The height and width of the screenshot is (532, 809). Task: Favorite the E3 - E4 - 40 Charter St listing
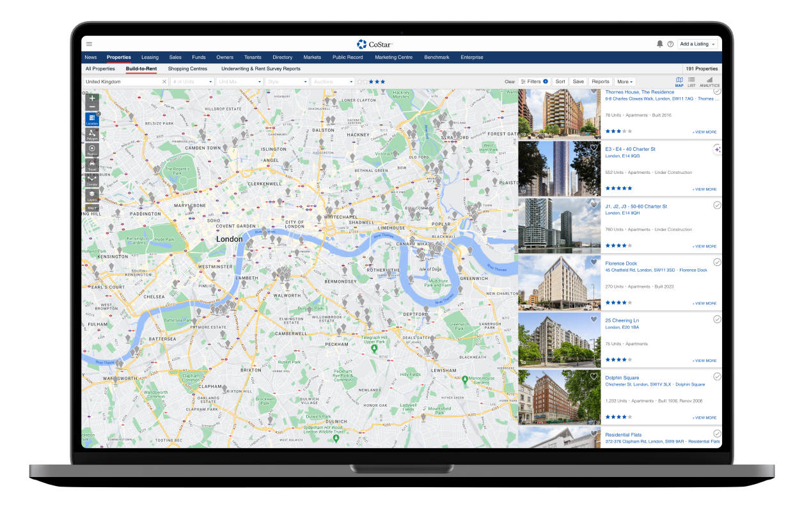click(x=593, y=148)
